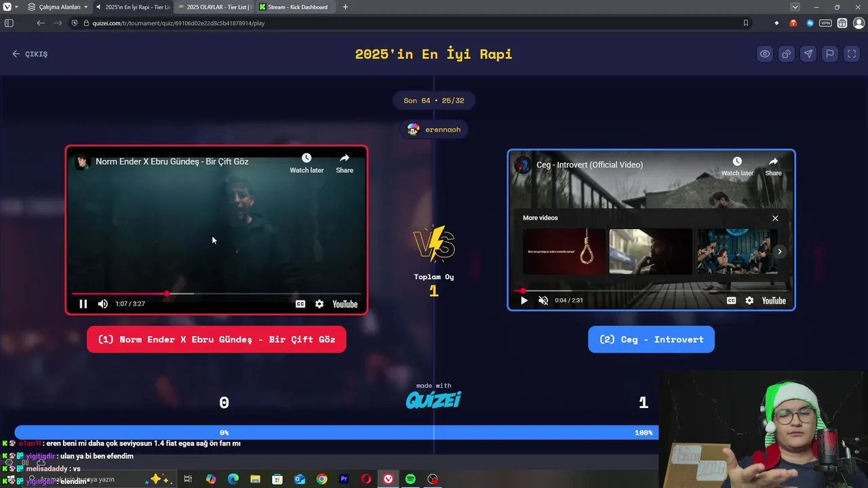The image size is (868, 488).
Task: Expand the tab list dropdown arrow
Action: click(x=795, y=7)
